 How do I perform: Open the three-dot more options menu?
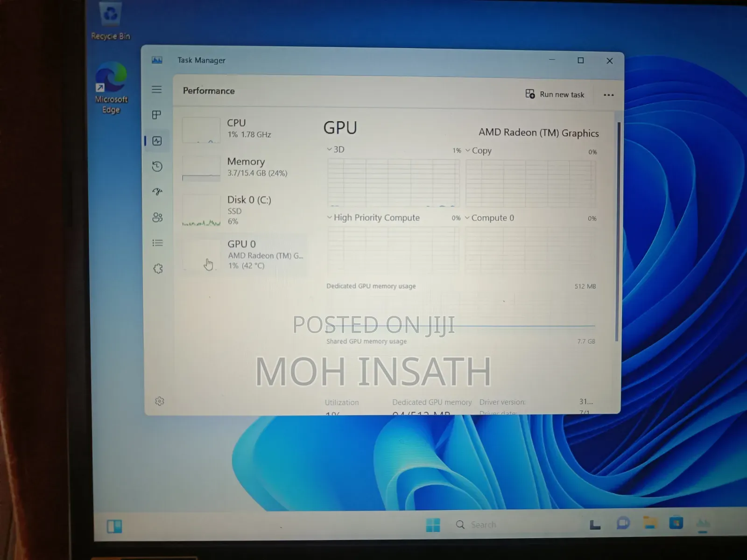[x=608, y=95]
